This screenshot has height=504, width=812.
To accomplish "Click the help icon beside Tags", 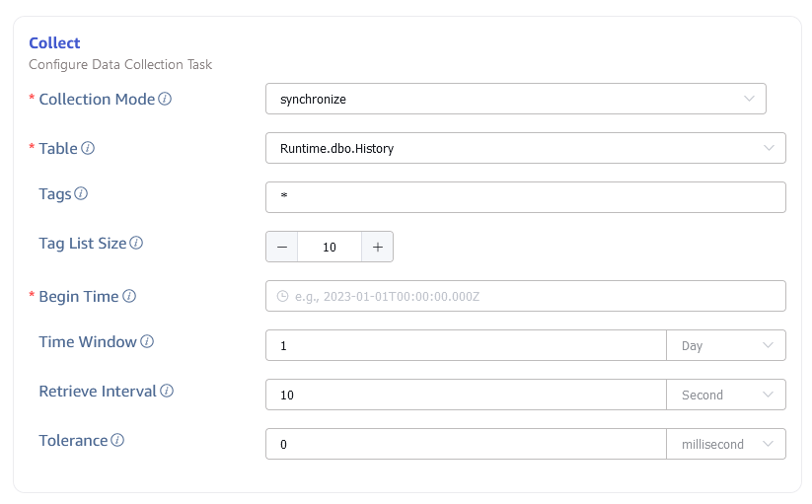I will (81, 194).
